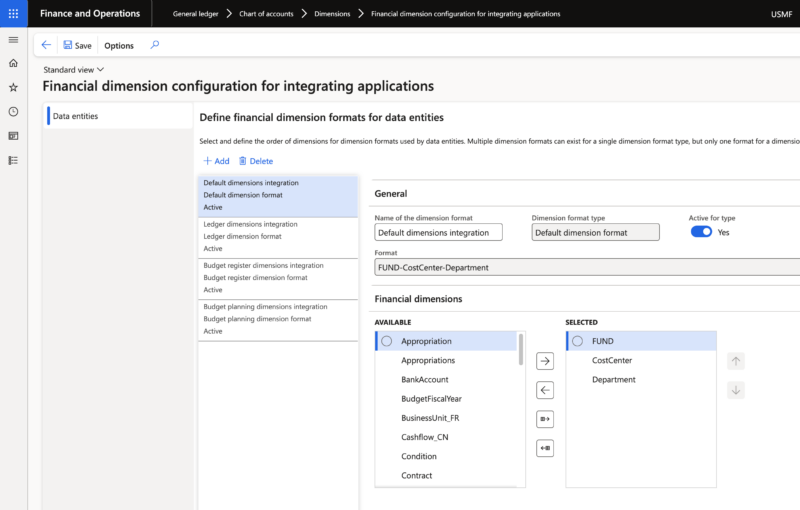
Task: Open the Options menu
Action: pyautogui.click(x=119, y=45)
